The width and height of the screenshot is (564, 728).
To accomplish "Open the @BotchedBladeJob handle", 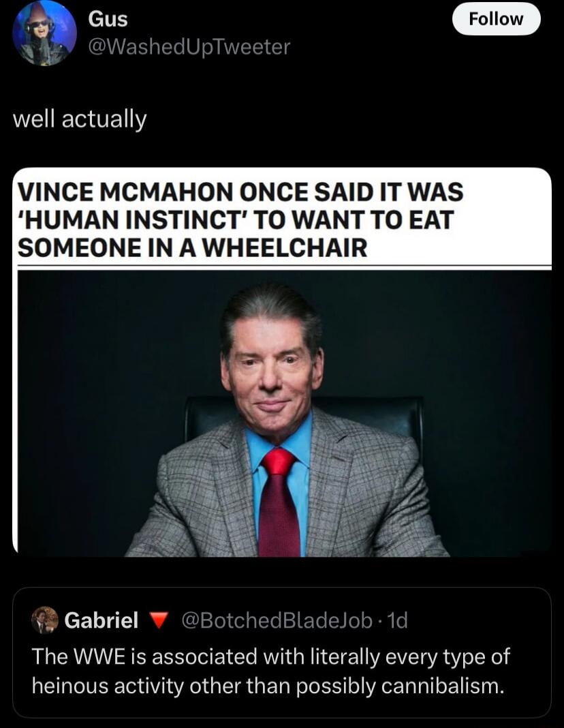I will [x=277, y=620].
